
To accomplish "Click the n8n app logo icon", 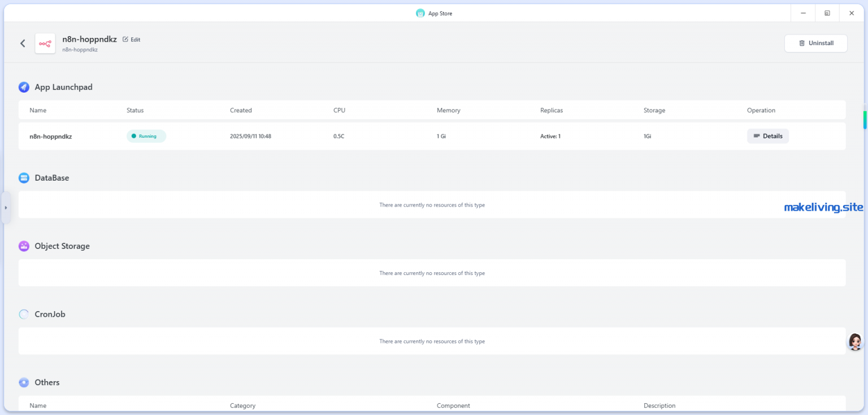I will point(45,43).
